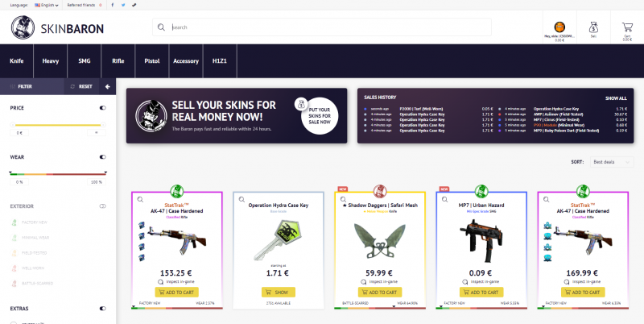Open the Pistol category menu

click(x=152, y=61)
